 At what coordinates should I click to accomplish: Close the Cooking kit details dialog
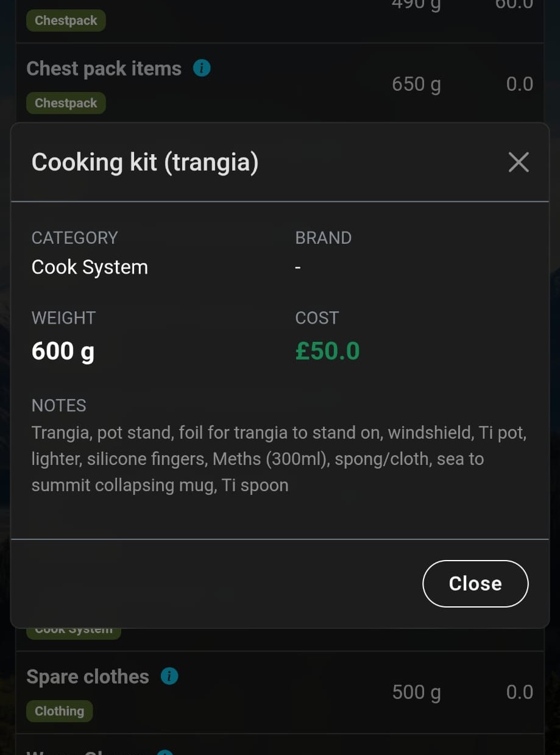click(x=475, y=583)
